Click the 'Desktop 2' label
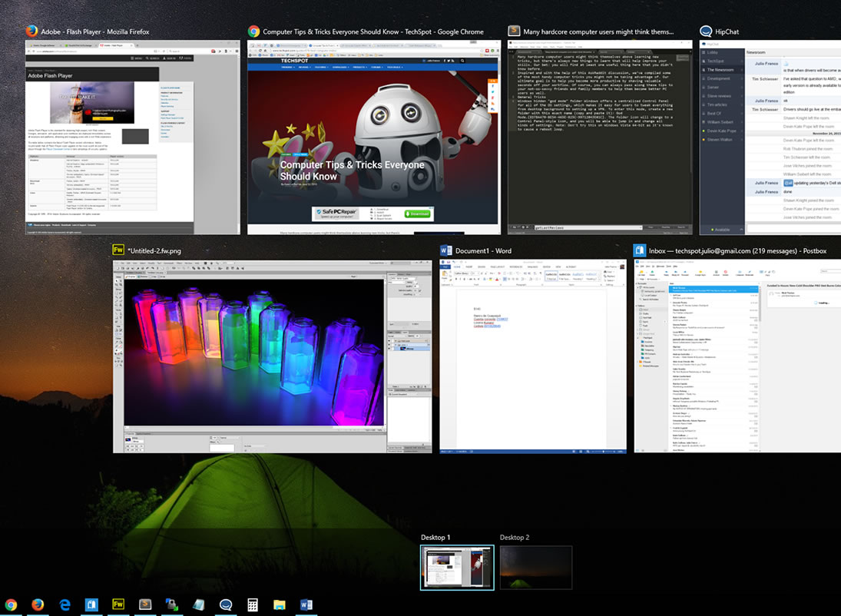 pyautogui.click(x=515, y=537)
